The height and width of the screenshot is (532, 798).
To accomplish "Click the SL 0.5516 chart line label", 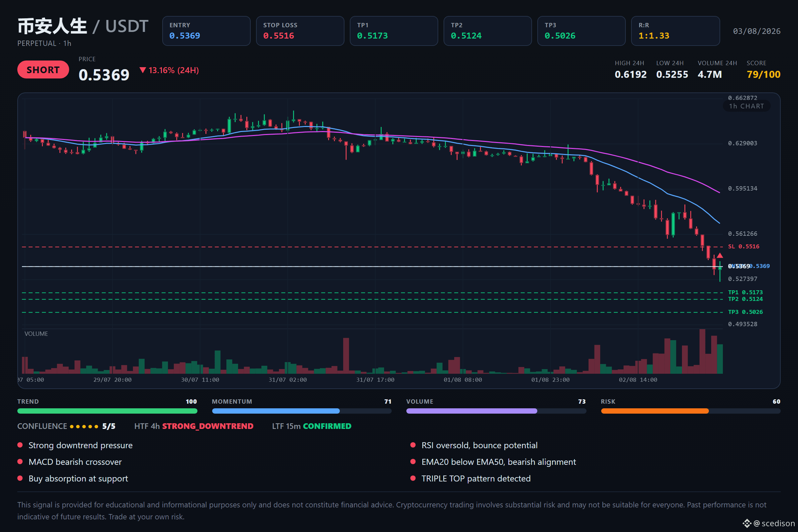I will click(x=743, y=247).
